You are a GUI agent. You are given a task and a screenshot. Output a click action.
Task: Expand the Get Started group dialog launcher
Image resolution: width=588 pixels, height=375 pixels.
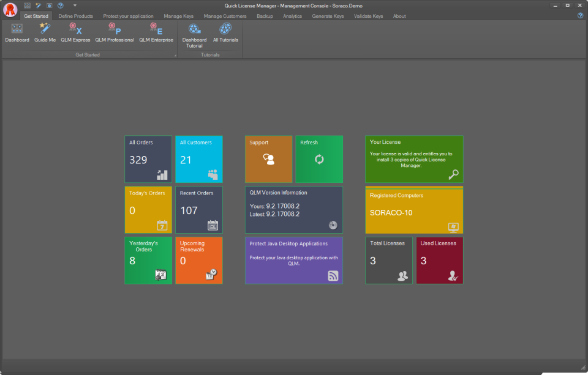click(x=175, y=56)
